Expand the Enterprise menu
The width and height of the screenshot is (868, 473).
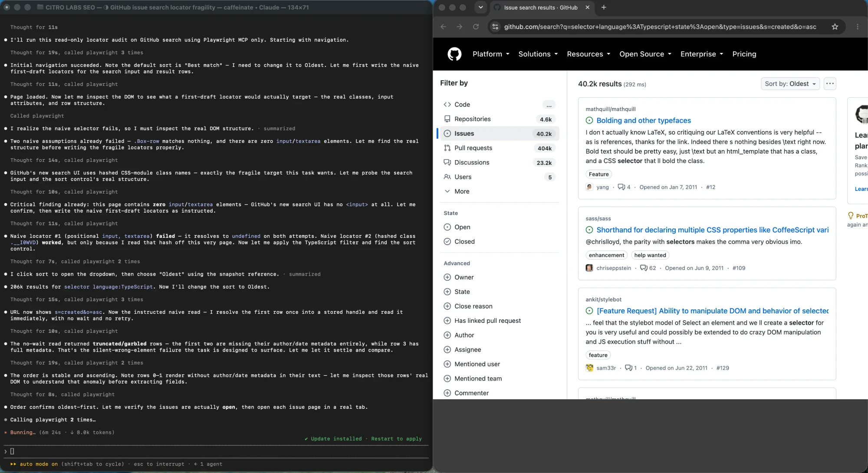[x=702, y=54]
